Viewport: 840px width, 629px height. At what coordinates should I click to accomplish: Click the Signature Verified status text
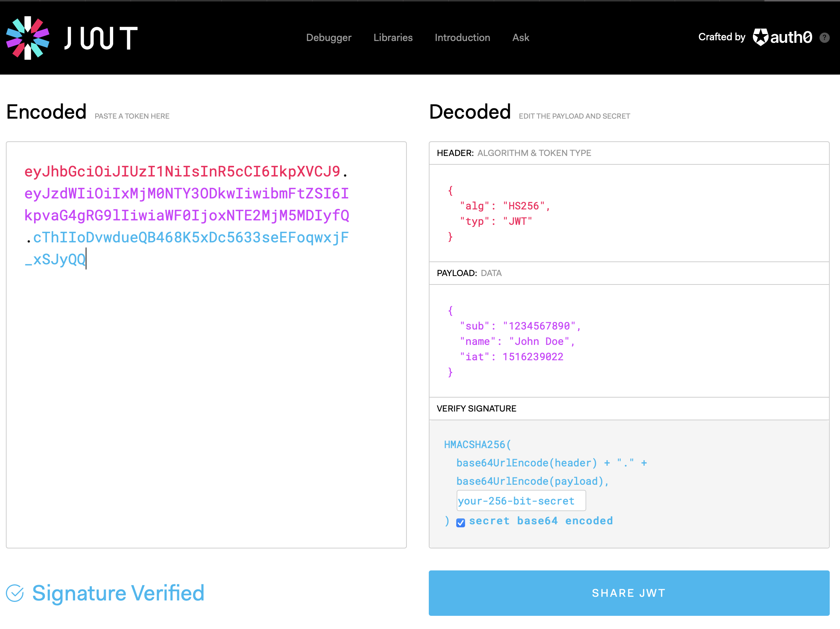click(118, 593)
